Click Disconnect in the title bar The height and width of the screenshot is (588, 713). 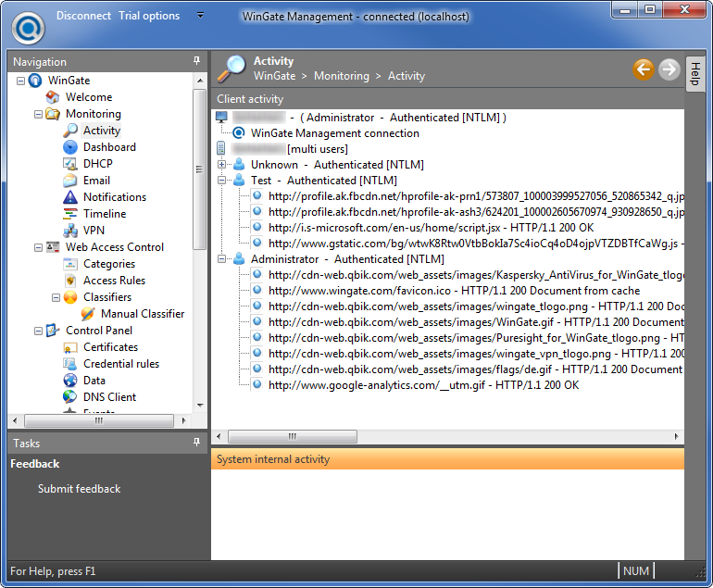pyautogui.click(x=83, y=16)
